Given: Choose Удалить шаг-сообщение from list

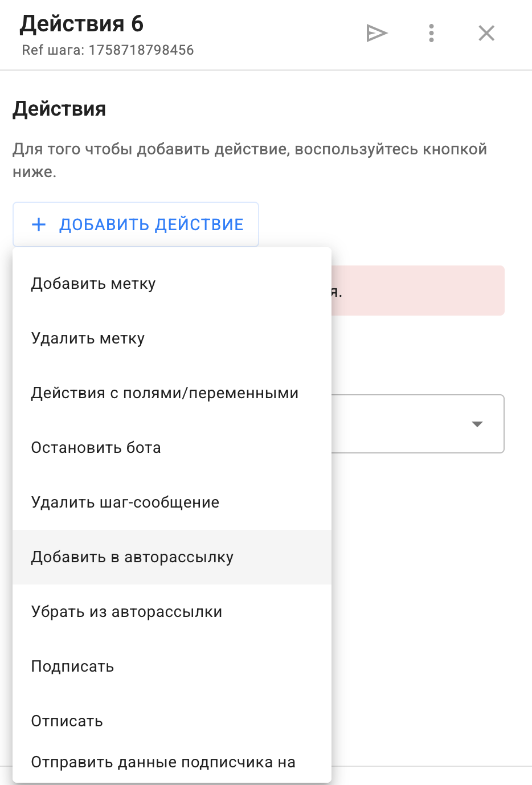Looking at the screenshot, I should click(x=125, y=502).
